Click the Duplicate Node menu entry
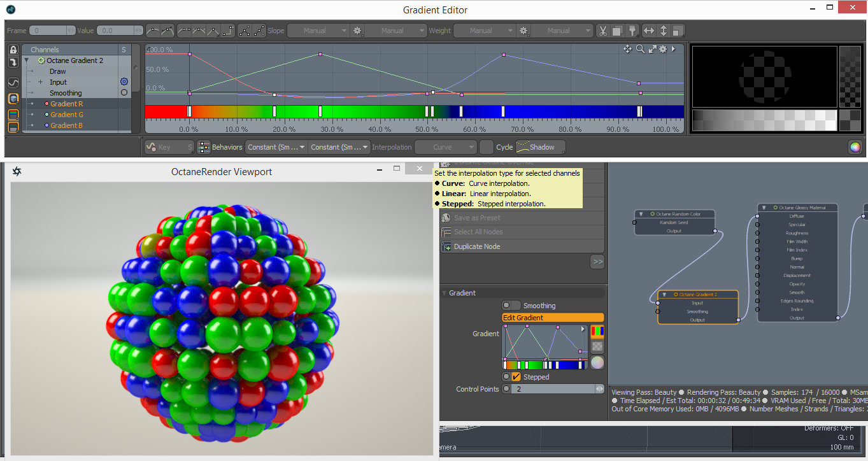This screenshot has height=461, width=868. coord(522,246)
